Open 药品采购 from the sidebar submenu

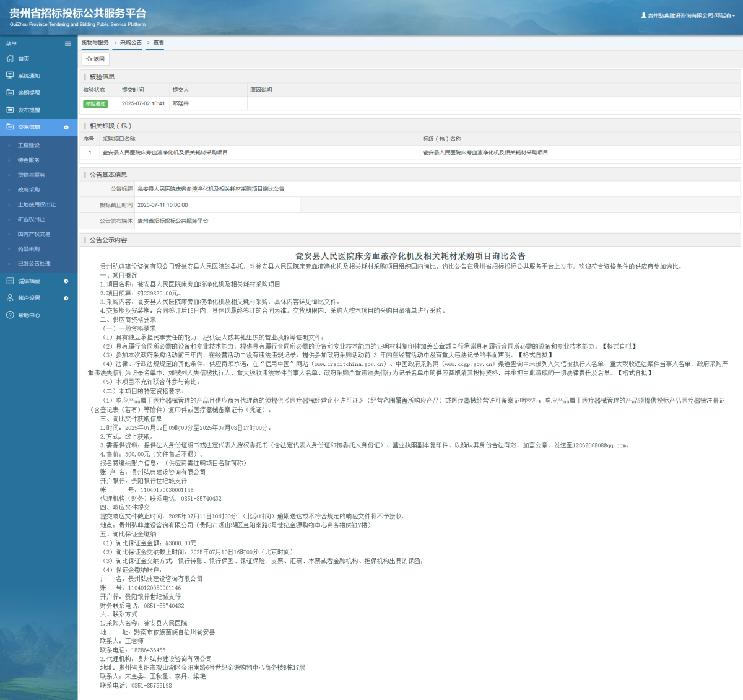tap(28, 249)
